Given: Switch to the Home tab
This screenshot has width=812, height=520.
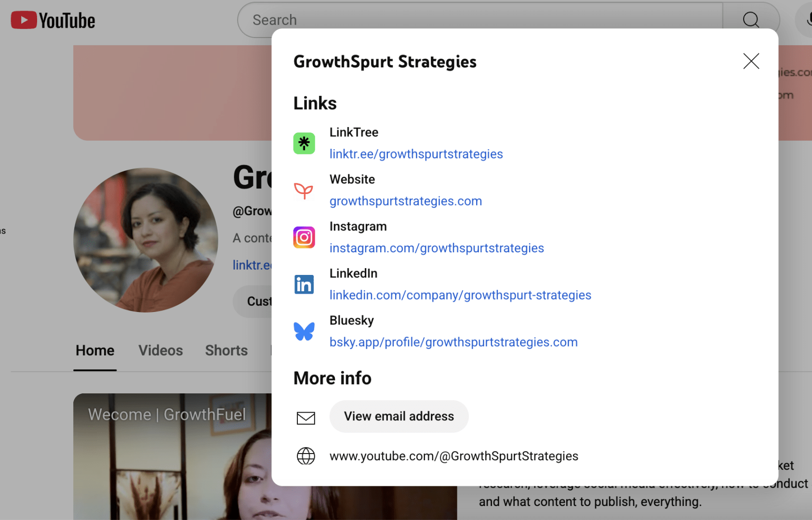Looking at the screenshot, I should [95, 351].
